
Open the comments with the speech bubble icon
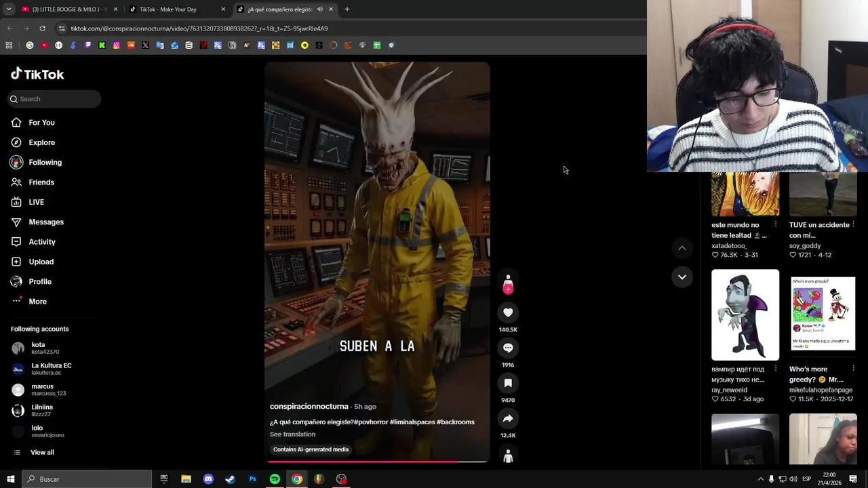coord(508,348)
